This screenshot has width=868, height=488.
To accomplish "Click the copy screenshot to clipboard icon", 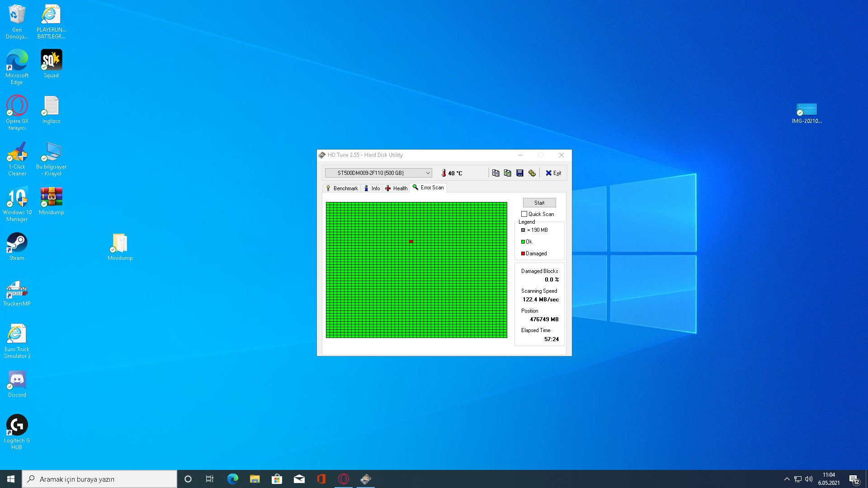I will point(507,173).
